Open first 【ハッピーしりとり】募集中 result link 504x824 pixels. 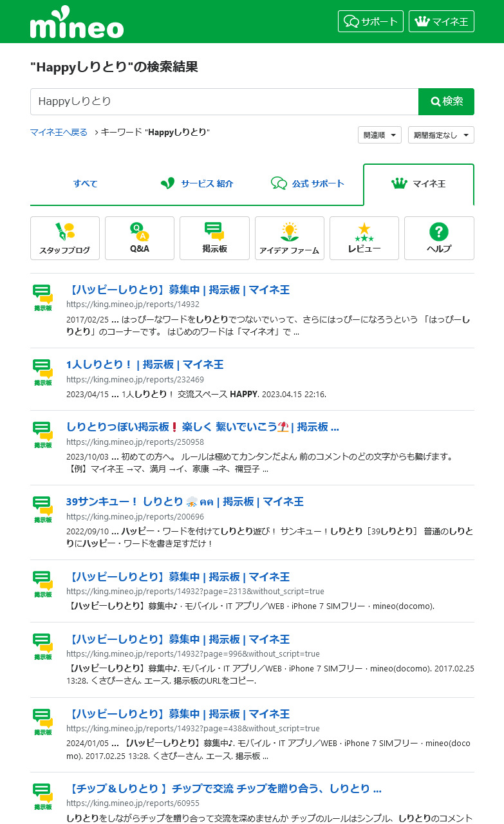[x=178, y=290]
